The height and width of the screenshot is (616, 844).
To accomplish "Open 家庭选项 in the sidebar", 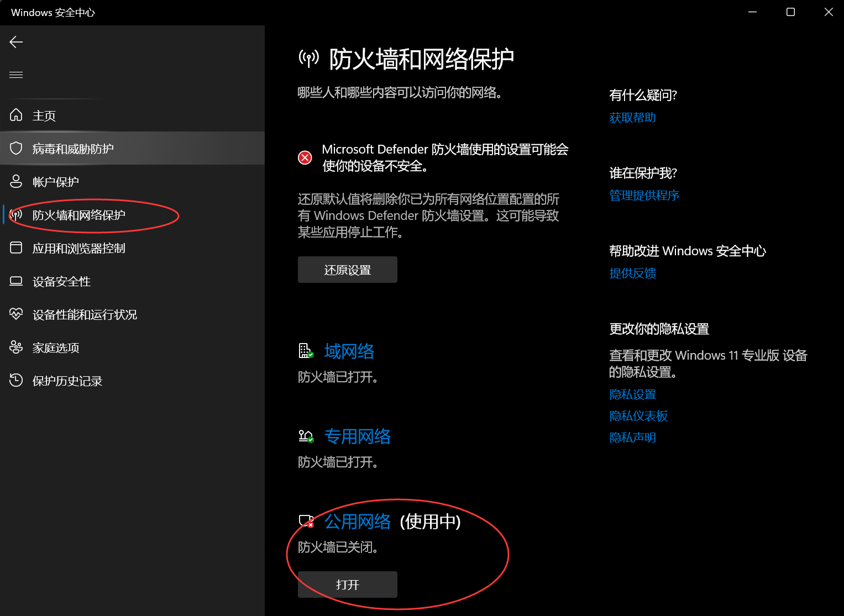I will [133, 348].
